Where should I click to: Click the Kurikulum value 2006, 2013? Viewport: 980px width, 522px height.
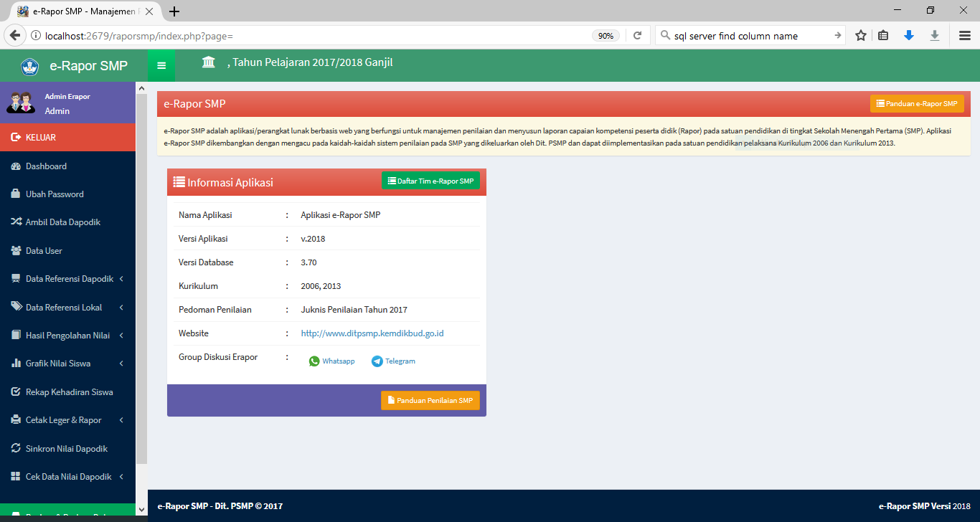click(321, 286)
